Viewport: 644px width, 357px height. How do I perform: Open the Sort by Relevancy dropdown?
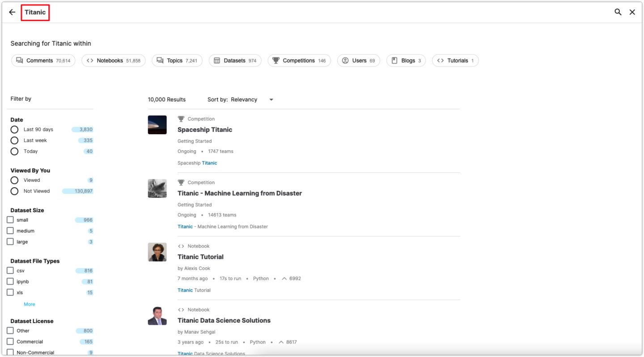(241, 100)
